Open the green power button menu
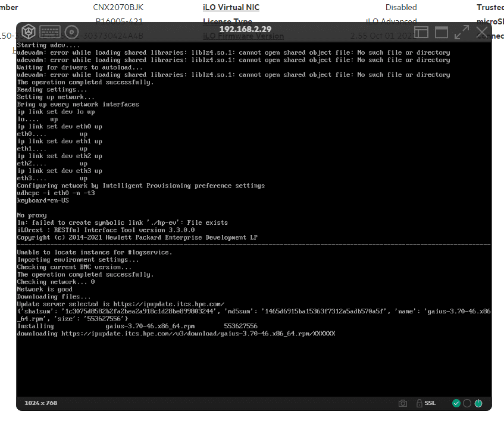This screenshot has width=504, height=427. click(478, 403)
